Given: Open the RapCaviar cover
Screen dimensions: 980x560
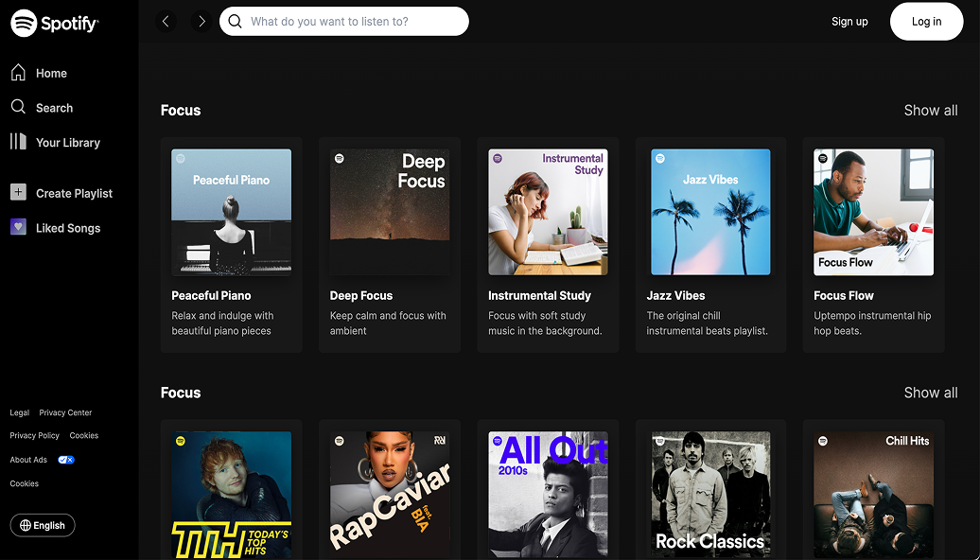Looking at the screenshot, I should (x=390, y=495).
